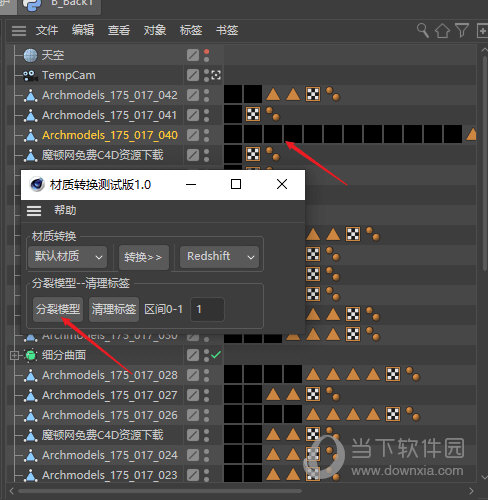Click the first selection triangle tag on Archmodels_175_017_027
488x500 pixels.
coord(273,395)
